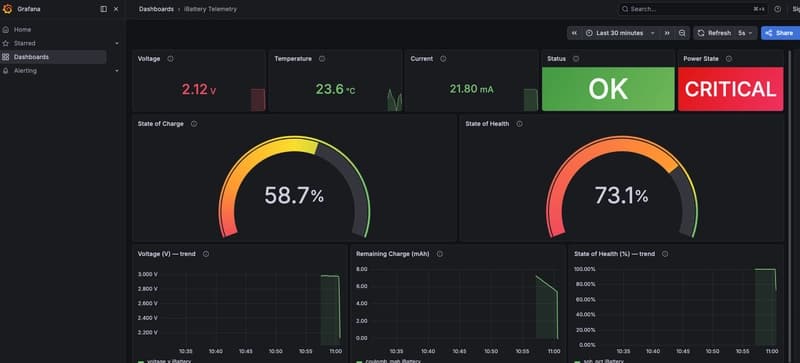800x363 pixels.
Task: Click the iBattery Telemetry breadcrumb
Action: (210, 9)
